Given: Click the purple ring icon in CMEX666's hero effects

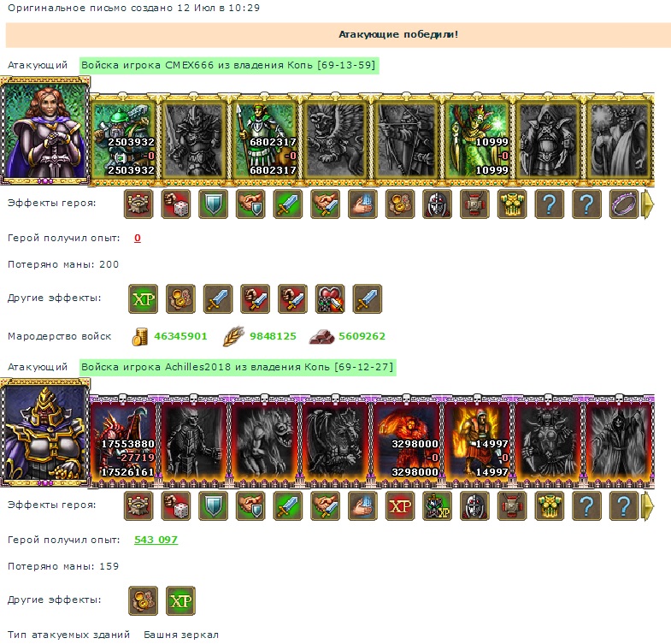Looking at the screenshot, I should (x=624, y=204).
